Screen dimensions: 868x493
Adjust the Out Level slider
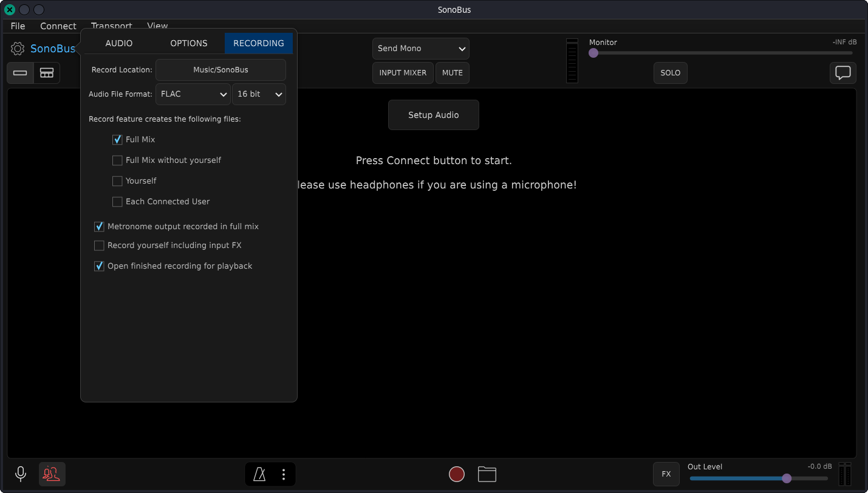(x=759, y=478)
